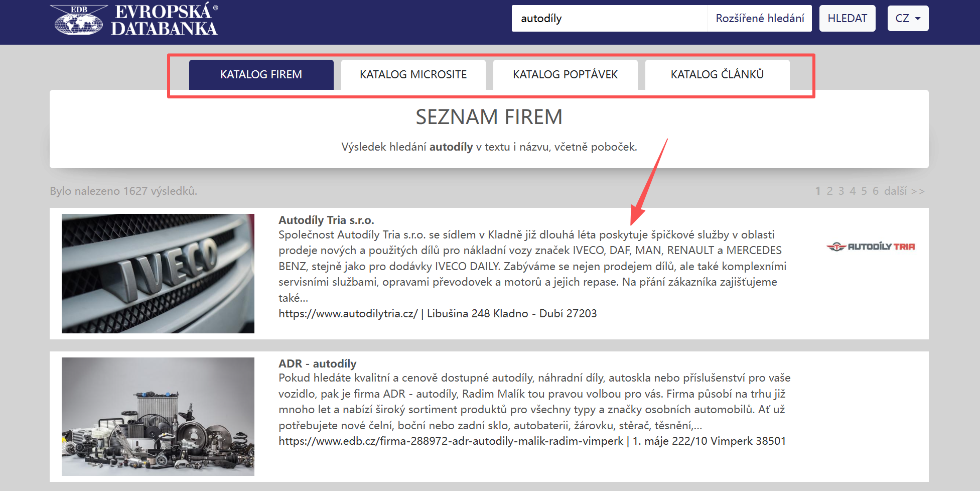This screenshot has width=980, height=491.
Task: Open the CZ language dropdown
Action: (908, 19)
